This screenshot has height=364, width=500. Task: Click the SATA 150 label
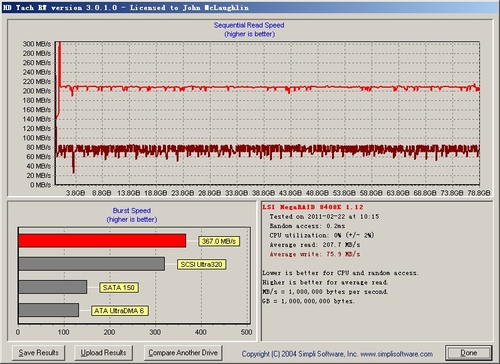(119, 287)
